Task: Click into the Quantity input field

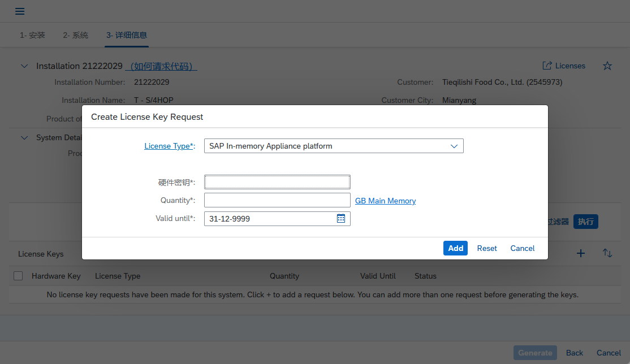Action: pyautogui.click(x=277, y=201)
